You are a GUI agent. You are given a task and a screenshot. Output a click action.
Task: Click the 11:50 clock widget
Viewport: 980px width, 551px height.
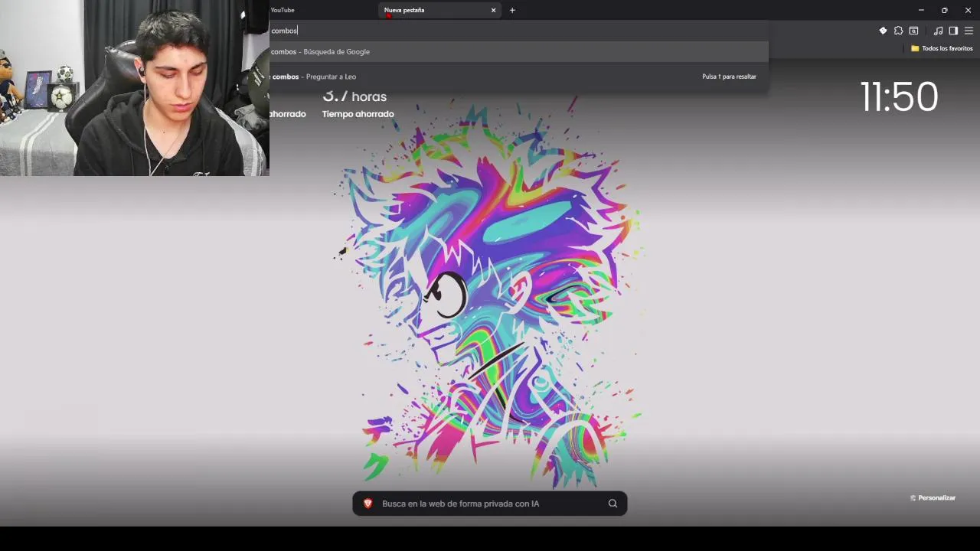(899, 97)
